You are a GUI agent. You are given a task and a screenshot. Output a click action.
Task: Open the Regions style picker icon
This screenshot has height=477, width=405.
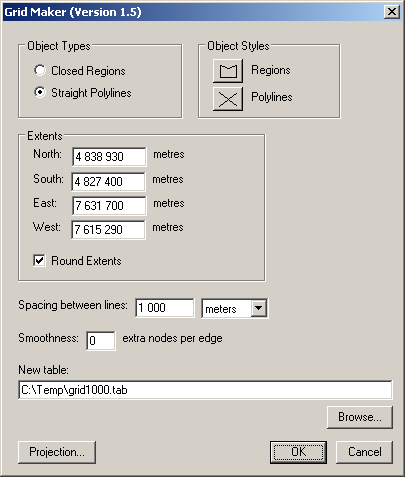coord(228,71)
